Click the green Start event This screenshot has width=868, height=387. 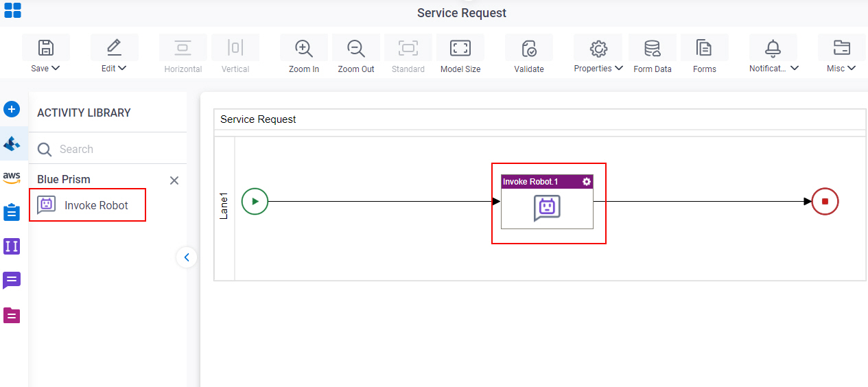(255, 202)
